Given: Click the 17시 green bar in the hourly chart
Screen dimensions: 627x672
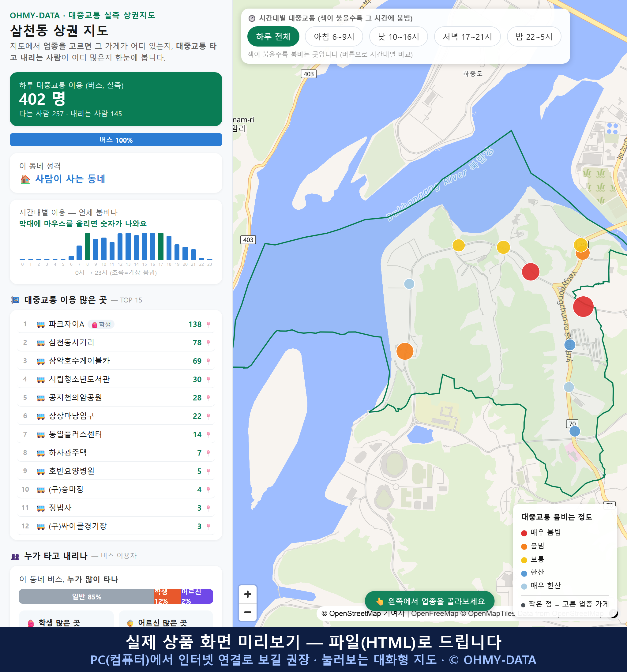Looking at the screenshot, I should 161,246.
